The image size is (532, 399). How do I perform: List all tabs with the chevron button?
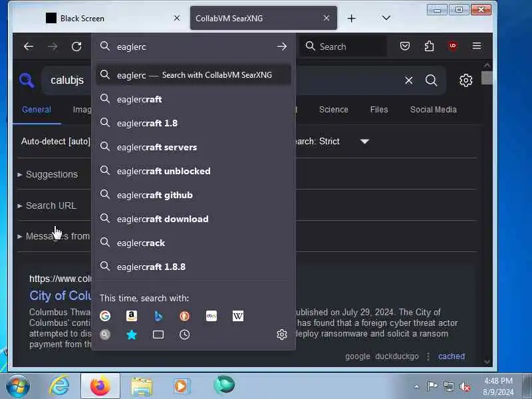386,18
